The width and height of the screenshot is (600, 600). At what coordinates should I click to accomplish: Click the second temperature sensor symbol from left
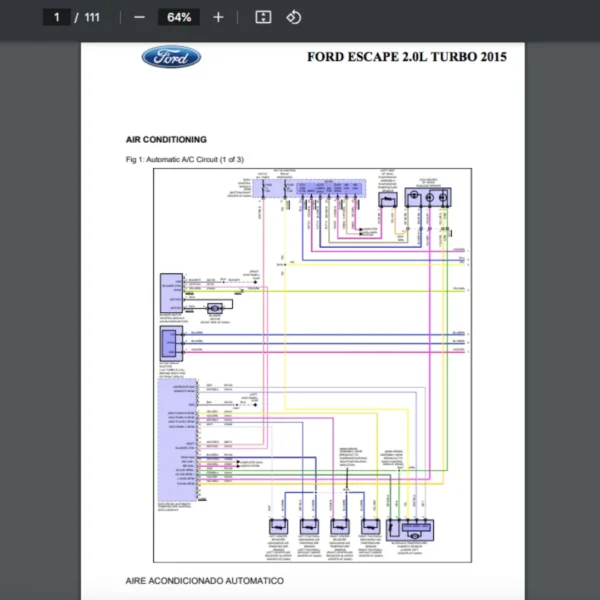click(309, 526)
